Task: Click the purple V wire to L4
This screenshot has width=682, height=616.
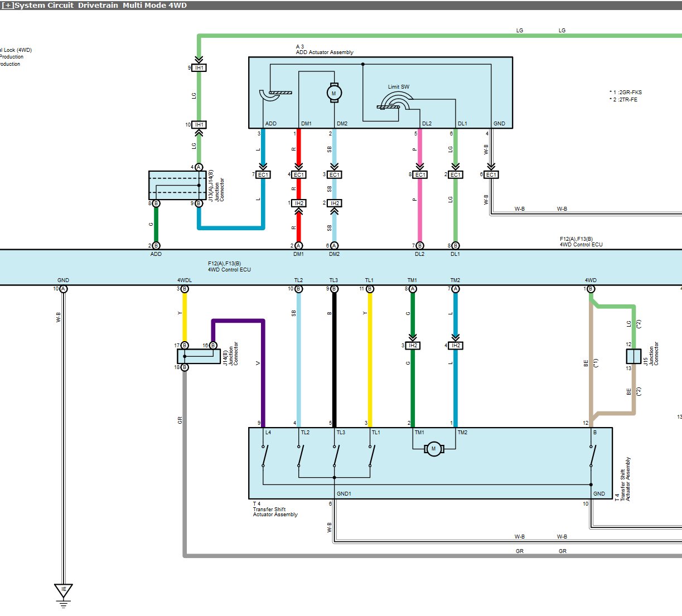Action: pos(263,374)
